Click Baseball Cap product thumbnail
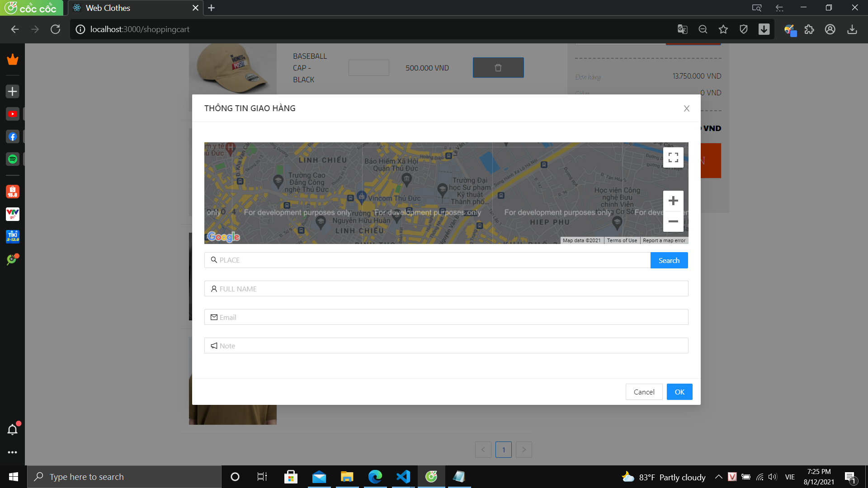Image resolution: width=868 pixels, height=488 pixels. [x=233, y=68]
